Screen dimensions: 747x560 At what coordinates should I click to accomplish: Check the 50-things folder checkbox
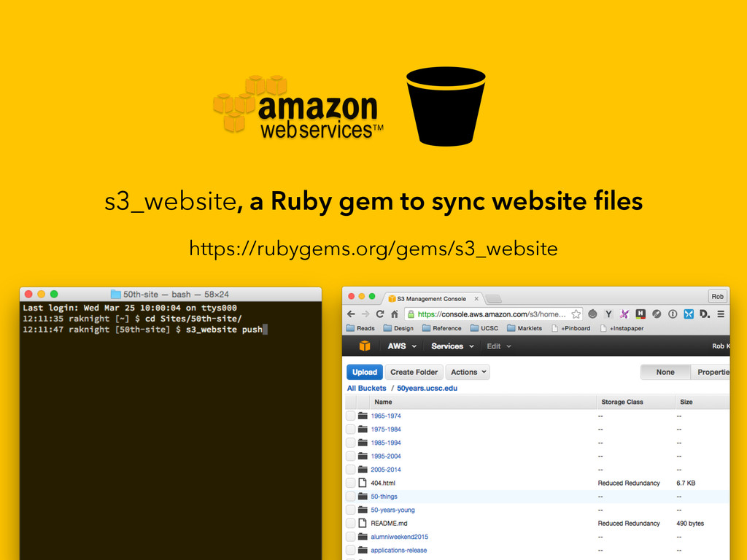point(351,496)
